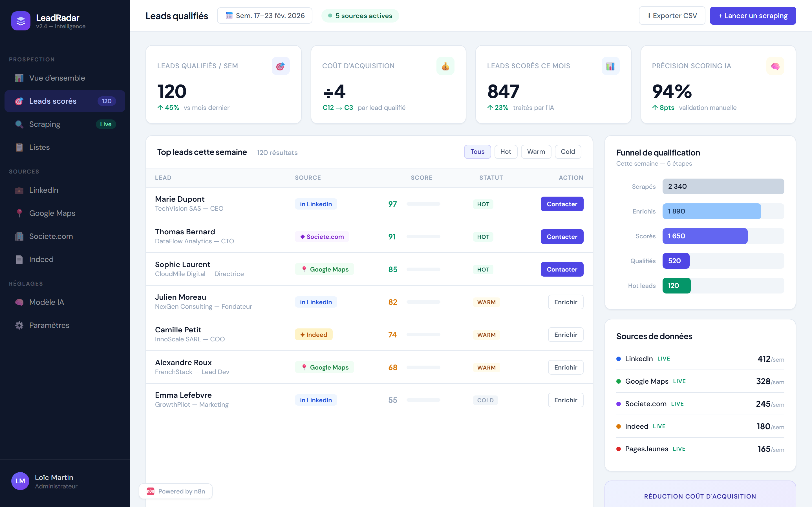Image resolution: width=812 pixels, height=507 pixels.
Task: Click the LeadRadar logo icon
Action: coord(21,21)
